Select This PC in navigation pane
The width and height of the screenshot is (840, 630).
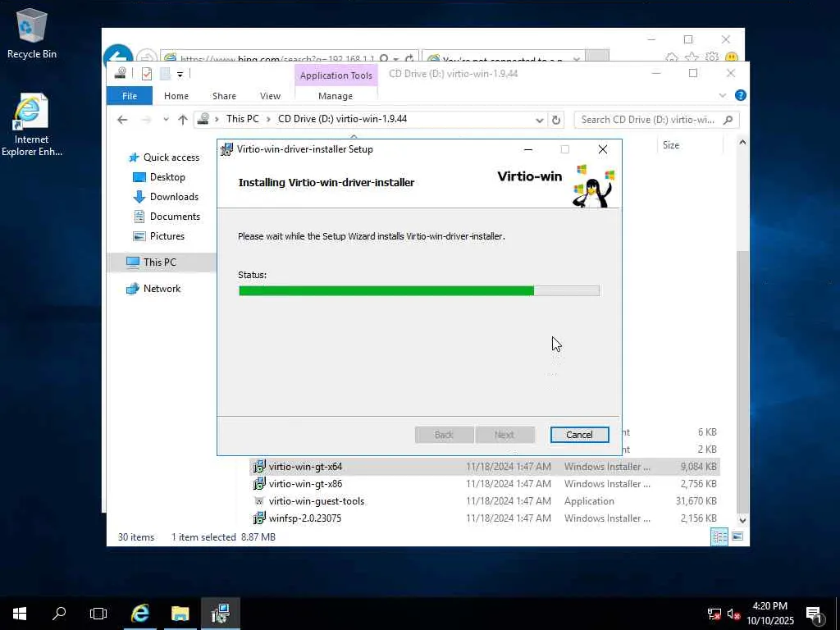[160, 262]
